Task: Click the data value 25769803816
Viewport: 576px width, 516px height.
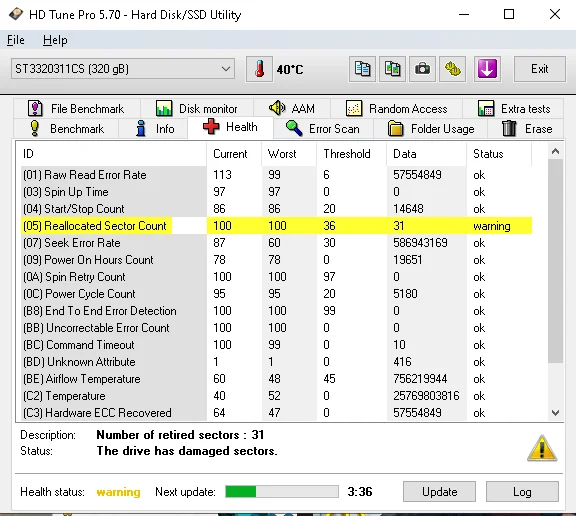Action: click(x=426, y=396)
